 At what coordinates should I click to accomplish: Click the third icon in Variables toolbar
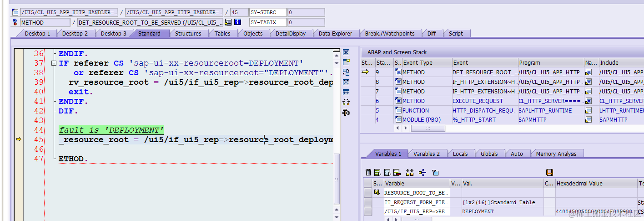point(387,172)
